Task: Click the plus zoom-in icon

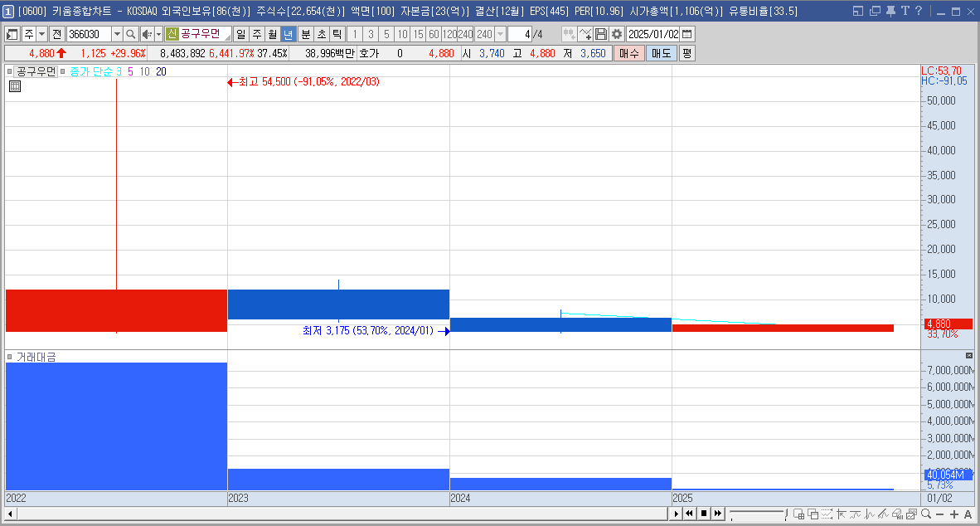Action: tap(954, 514)
